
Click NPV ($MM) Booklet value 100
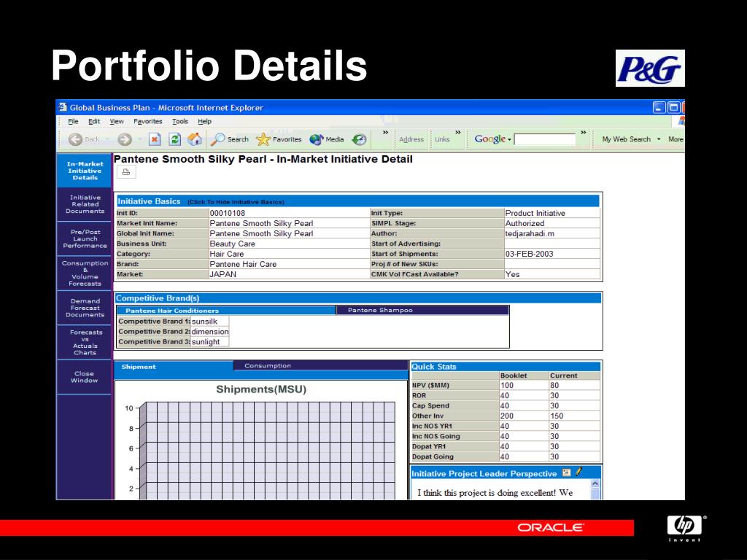tap(507, 385)
